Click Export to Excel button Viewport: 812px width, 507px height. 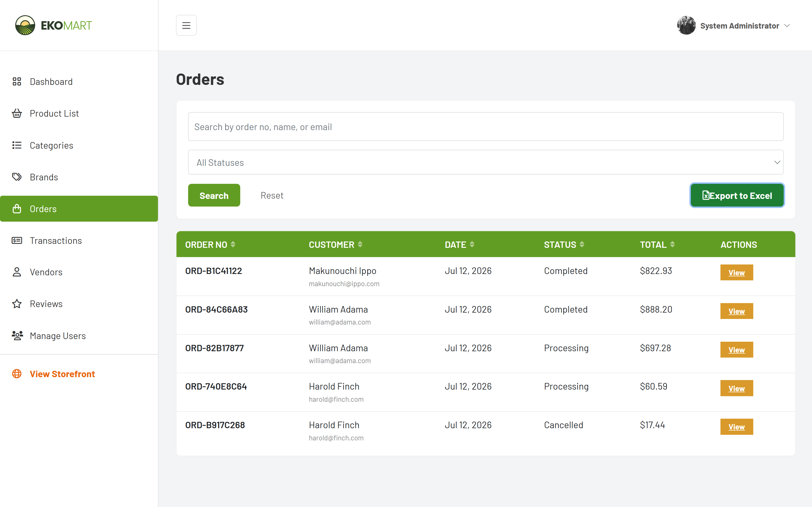point(737,195)
